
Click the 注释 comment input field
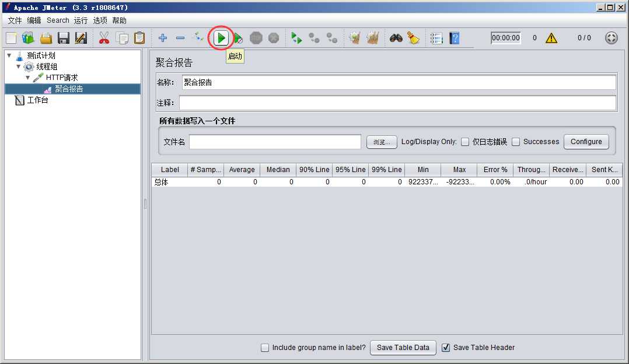(397, 103)
